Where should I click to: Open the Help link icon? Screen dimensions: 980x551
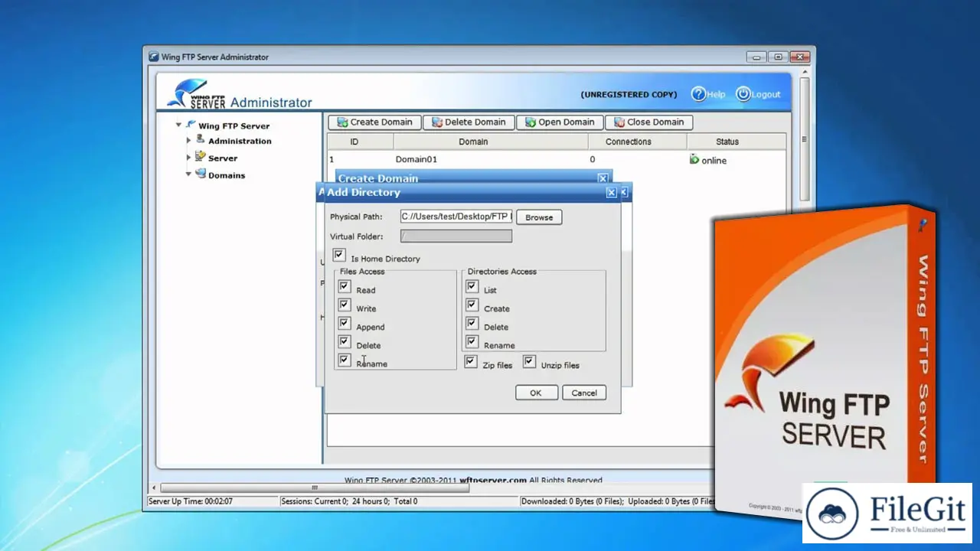point(697,94)
